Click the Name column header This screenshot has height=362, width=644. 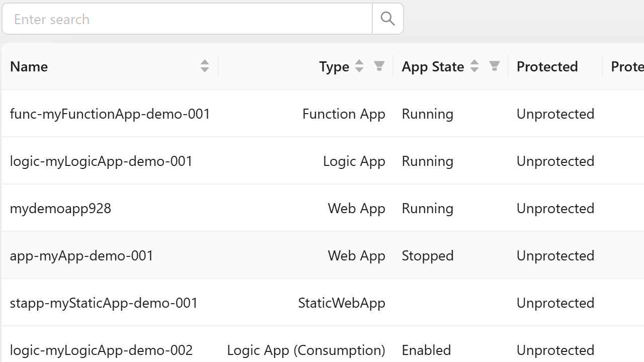(x=29, y=66)
